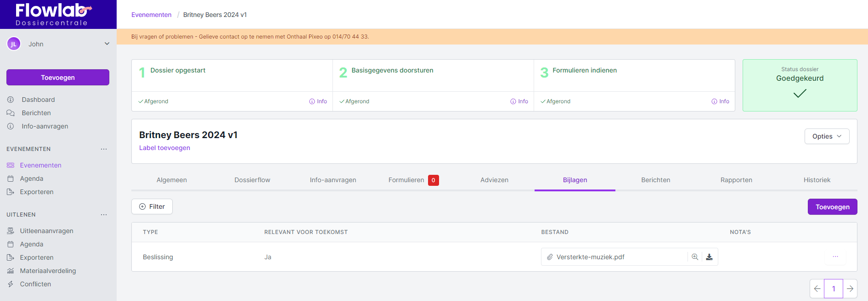Open Uitlenen section ellipsis menu
Image resolution: width=868 pixels, height=301 pixels.
coord(104,215)
